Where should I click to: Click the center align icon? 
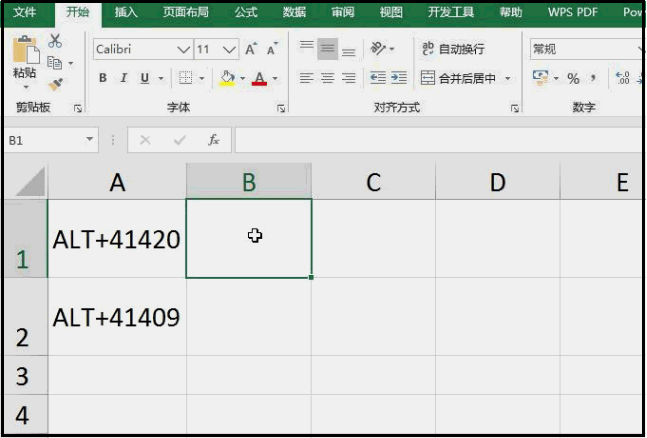click(x=327, y=78)
